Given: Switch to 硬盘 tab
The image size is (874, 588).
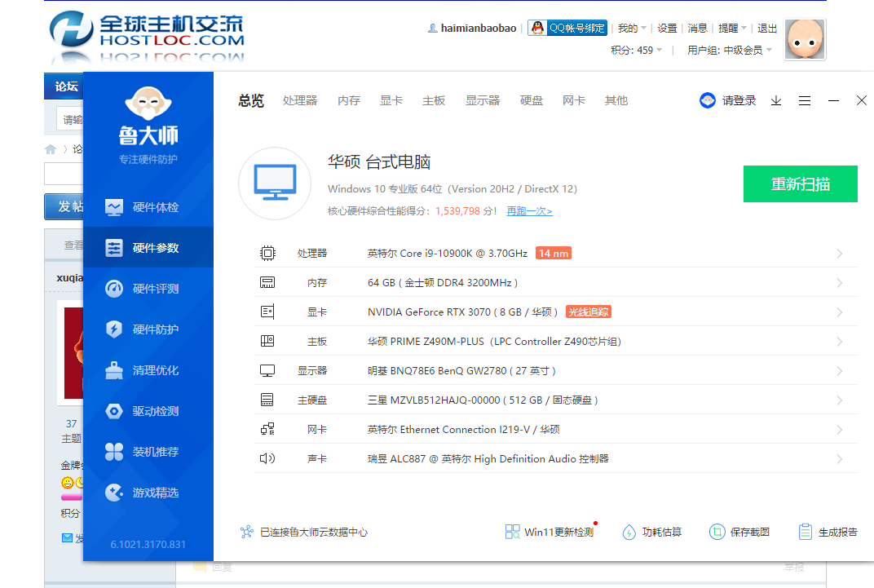Looking at the screenshot, I should coord(532,100).
